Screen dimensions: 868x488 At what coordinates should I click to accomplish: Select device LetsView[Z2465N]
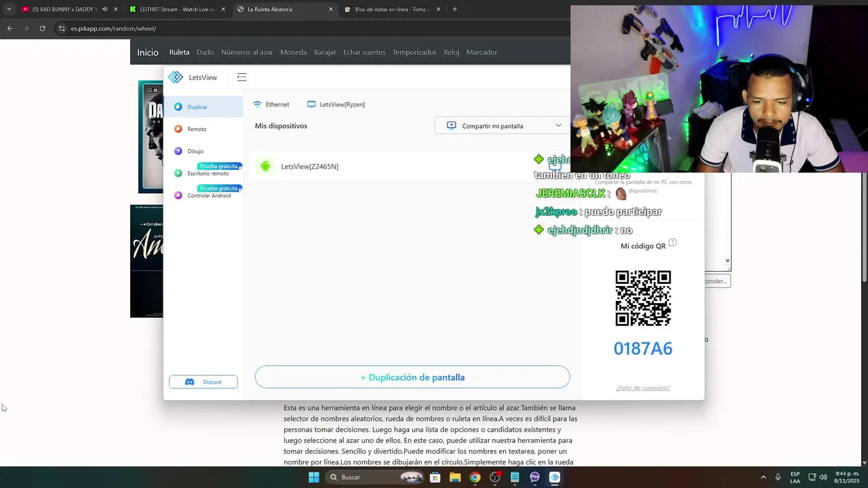coord(309,166)
